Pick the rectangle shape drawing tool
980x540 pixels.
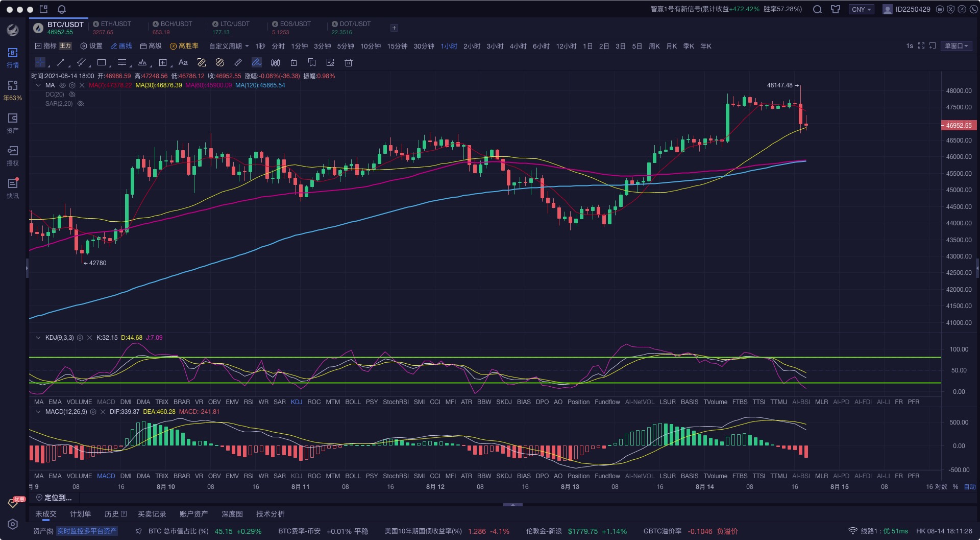pos(102,62)
